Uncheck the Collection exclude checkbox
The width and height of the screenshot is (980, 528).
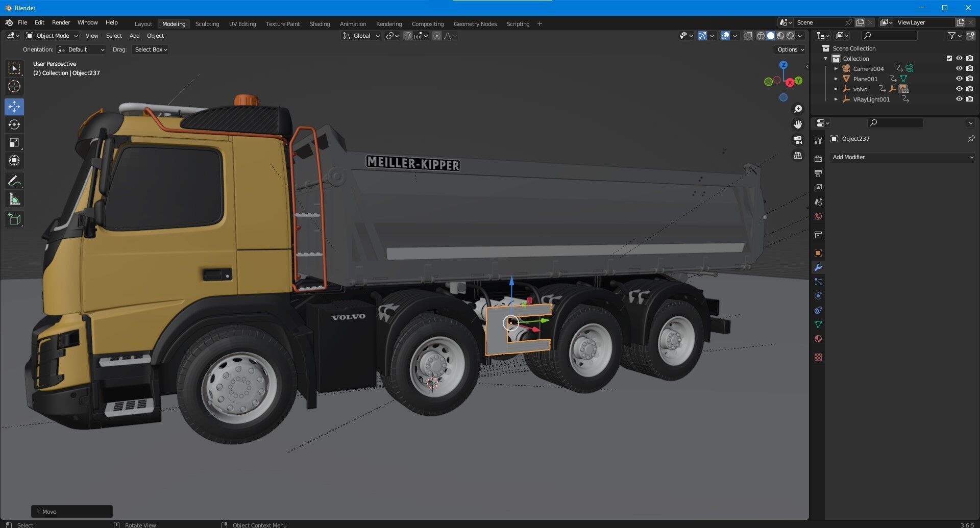coord(949,58)
